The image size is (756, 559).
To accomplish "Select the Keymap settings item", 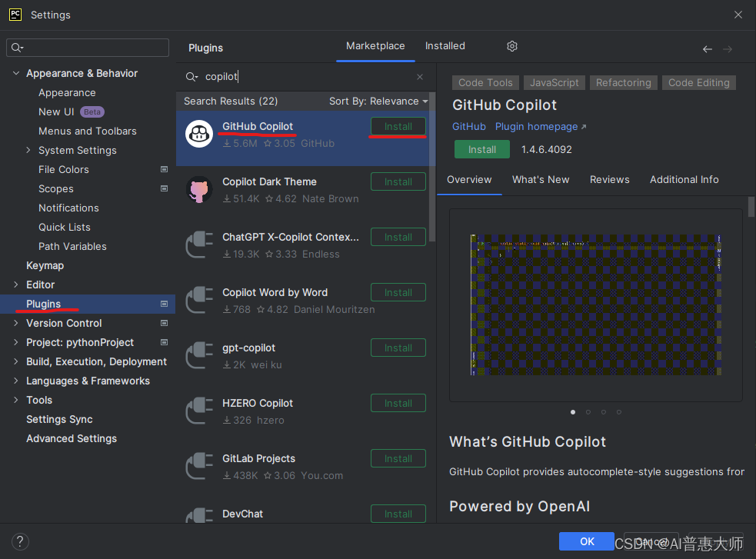I will pos(45,265).
